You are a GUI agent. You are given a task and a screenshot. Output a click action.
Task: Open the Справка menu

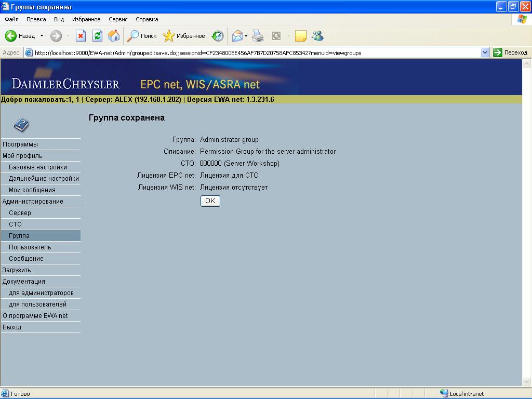click(147, 19)
